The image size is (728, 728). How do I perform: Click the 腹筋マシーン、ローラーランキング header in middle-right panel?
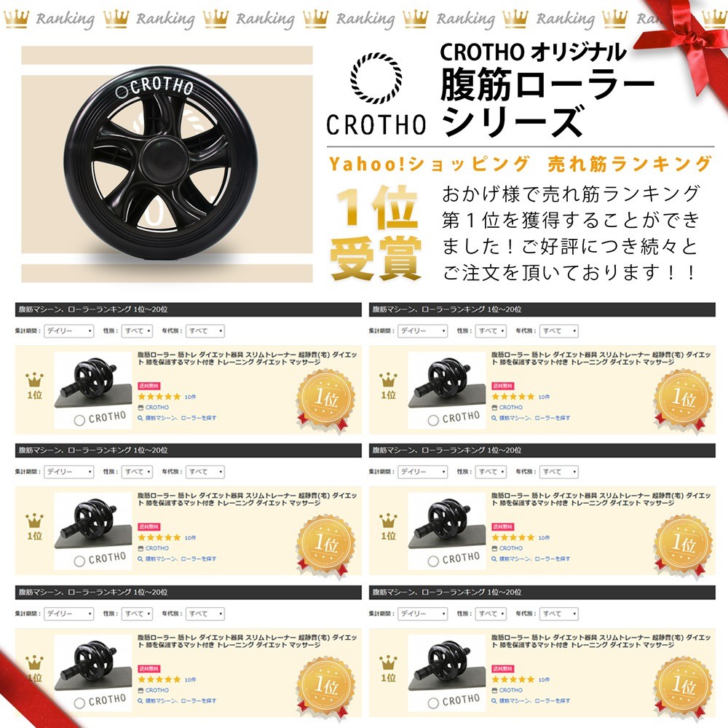pos(447,450)
